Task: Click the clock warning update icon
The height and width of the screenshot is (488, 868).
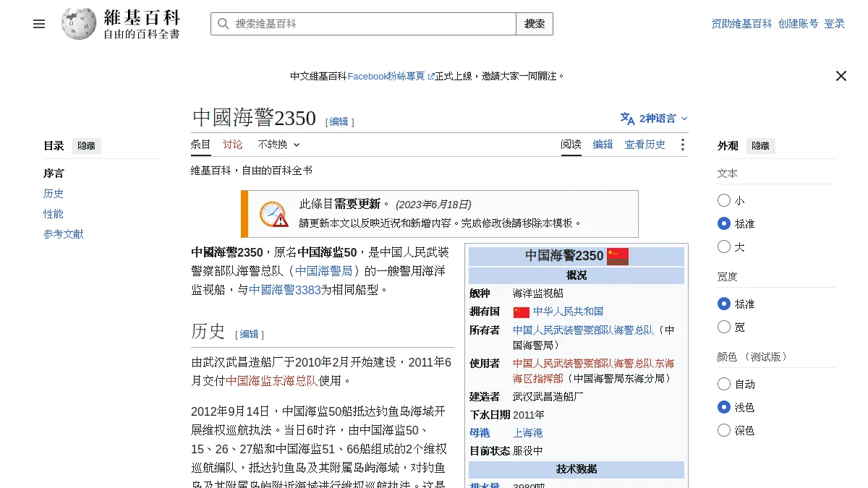Action: coord(274,214)
